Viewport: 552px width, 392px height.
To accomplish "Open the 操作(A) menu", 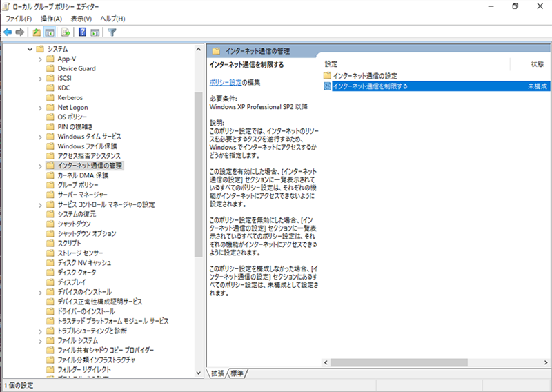I will click(x=51, y=19).
